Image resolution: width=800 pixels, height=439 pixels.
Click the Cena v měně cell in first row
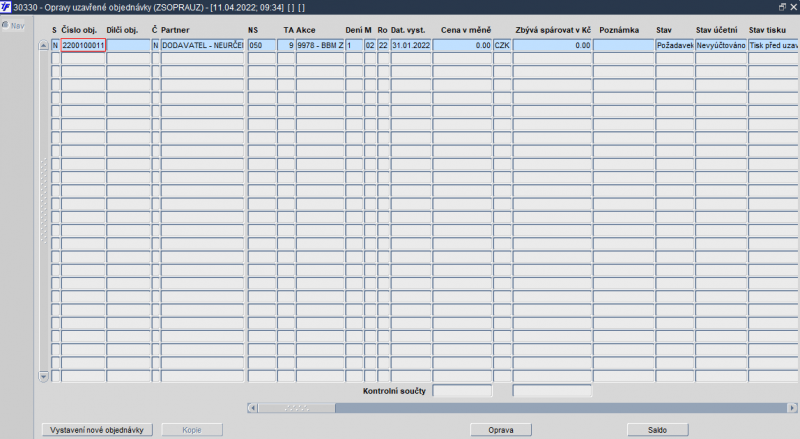click(x=462, y=45)
